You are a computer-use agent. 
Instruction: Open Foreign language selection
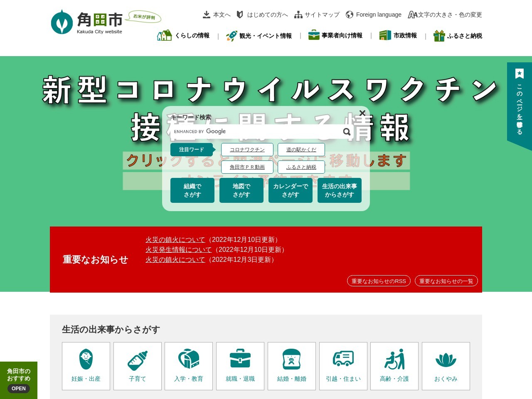[x=374, y=15]
